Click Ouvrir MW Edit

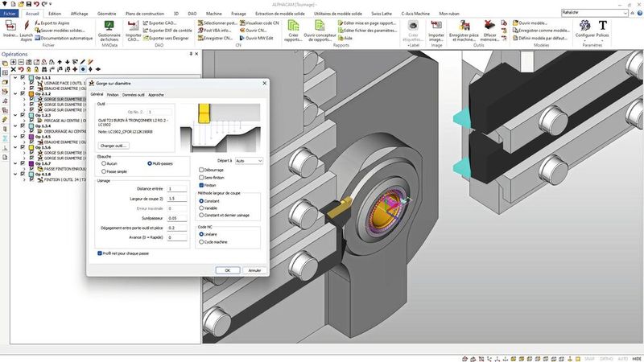pyautogui.click(x=256, y=38)
